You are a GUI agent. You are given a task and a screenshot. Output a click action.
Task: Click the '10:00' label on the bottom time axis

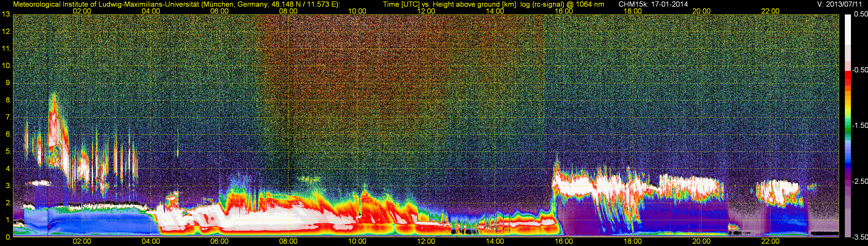point(357,241)
